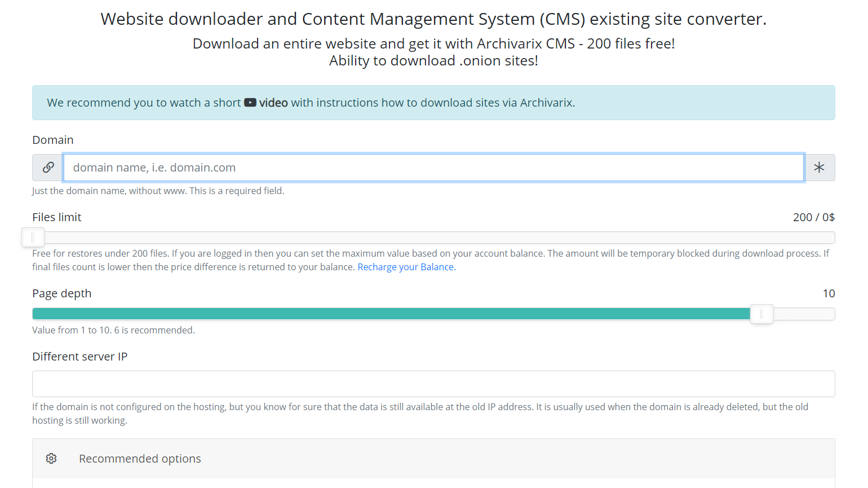868x488 pixels.
Task: Click the Page depth value '10'
Action: tap(829, 293)
